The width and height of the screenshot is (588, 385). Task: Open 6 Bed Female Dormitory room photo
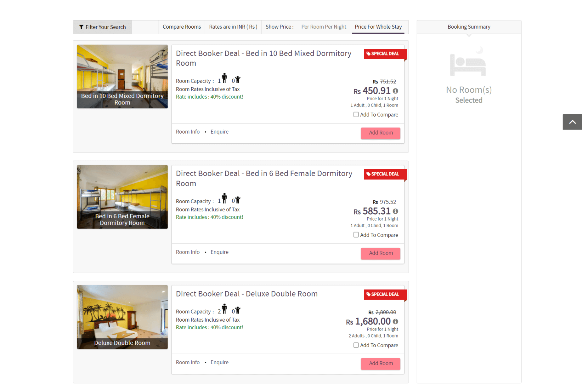tap(122, 197)
